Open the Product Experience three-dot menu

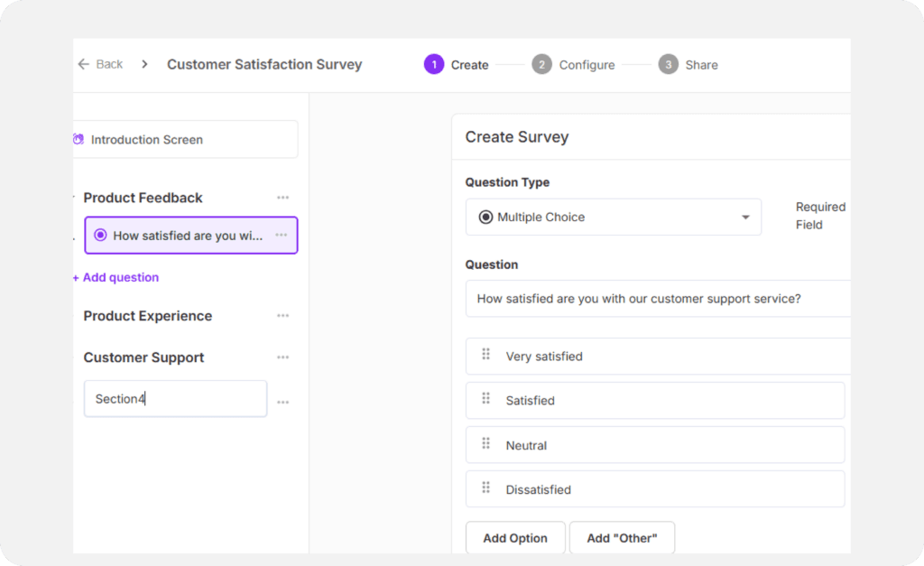(x=282, y=316)
